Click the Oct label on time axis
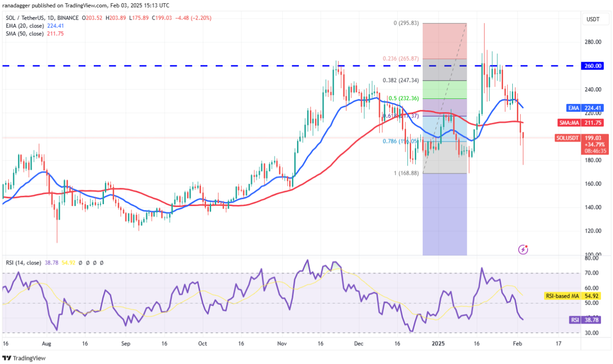The height and width of the screenshot is (364, 613). 203,343
